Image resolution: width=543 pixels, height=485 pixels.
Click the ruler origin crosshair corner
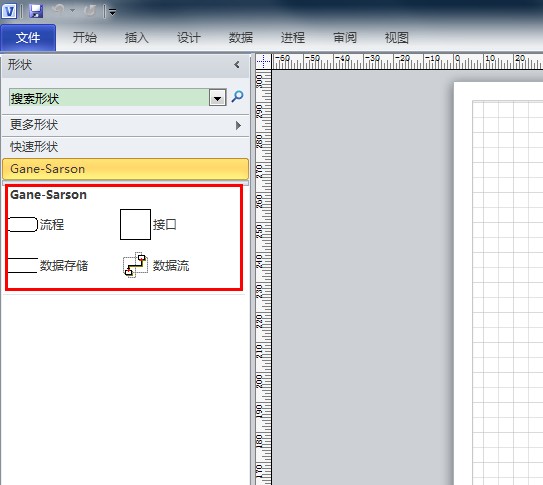click(x=264, y=62)
